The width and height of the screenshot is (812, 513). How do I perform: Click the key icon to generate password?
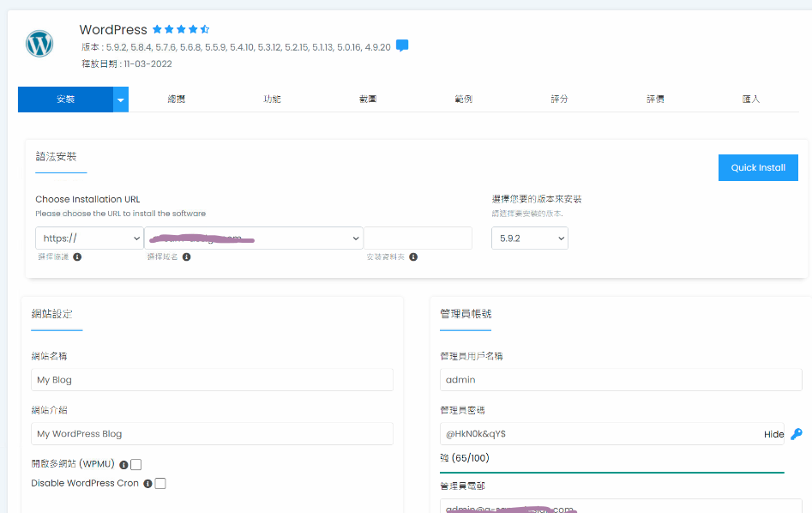[x=796, y=434]
